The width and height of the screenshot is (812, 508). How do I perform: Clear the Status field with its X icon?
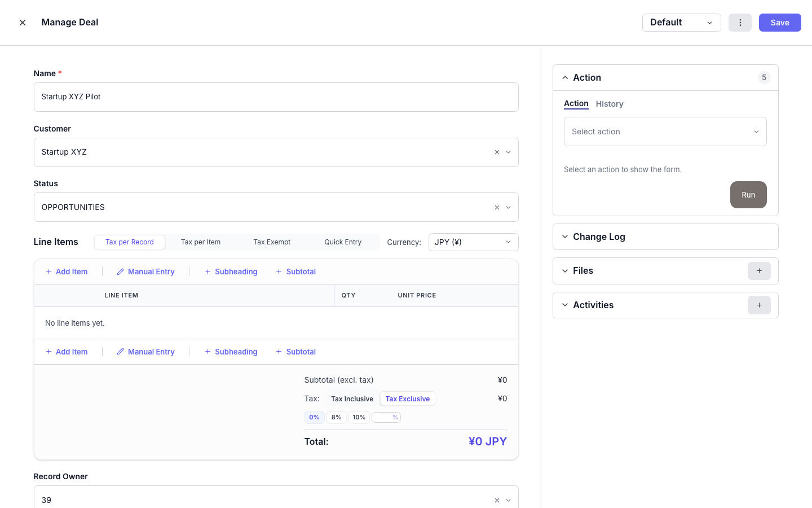click(497, 207)
